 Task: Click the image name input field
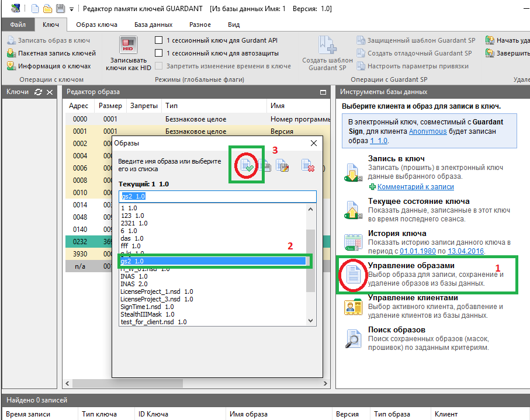click(x=217, y=196)
